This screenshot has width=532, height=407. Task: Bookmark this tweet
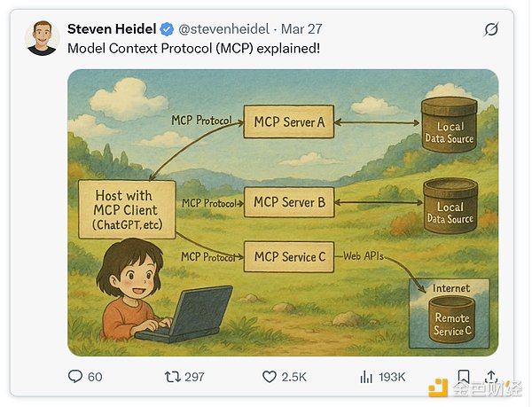tap(464, 377)
